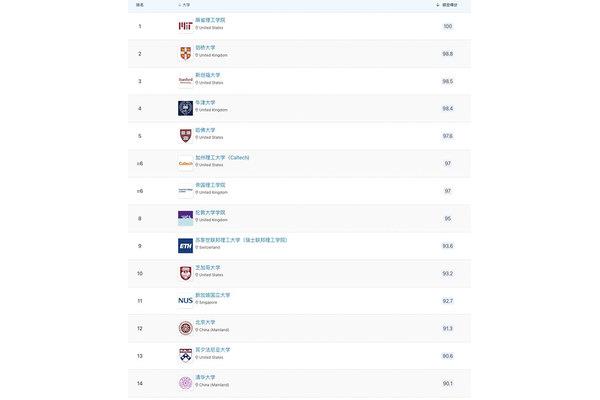Open the rank 11 NUS name link

click(213, 295)
